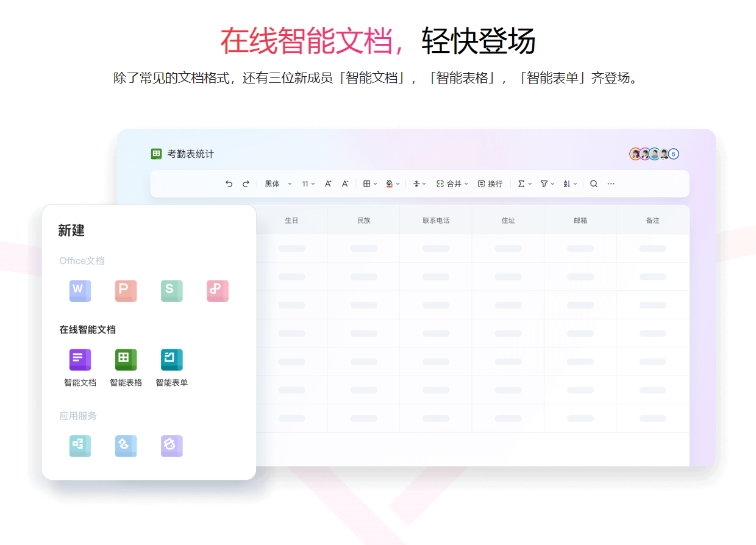Open the 智能表单 smart form app

tap(171, 360)
